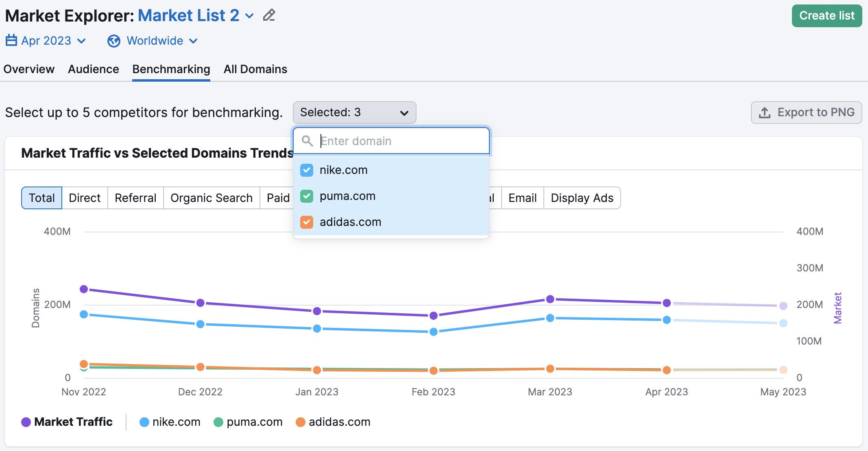The width and height of the screenshot is (868, 451).
Task: Click the orange adidas.com point at Mar 2023
Action: [x=550, y=369]
